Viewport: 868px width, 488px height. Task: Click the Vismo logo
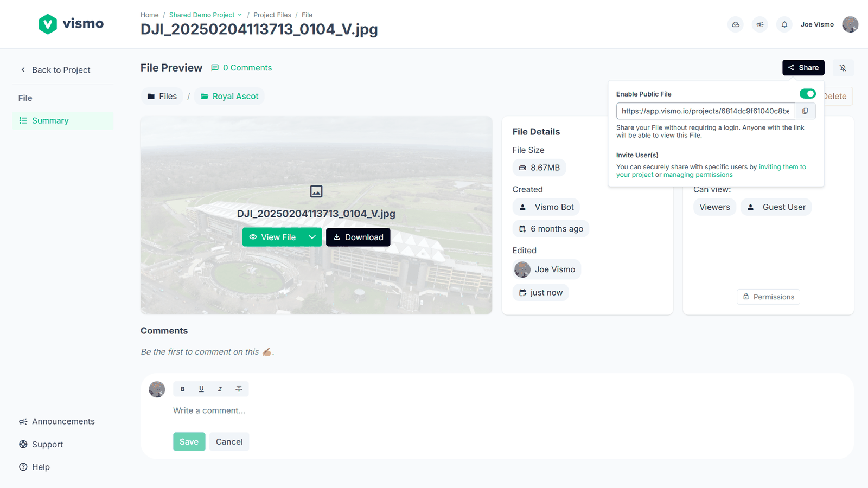pos(71,24)
